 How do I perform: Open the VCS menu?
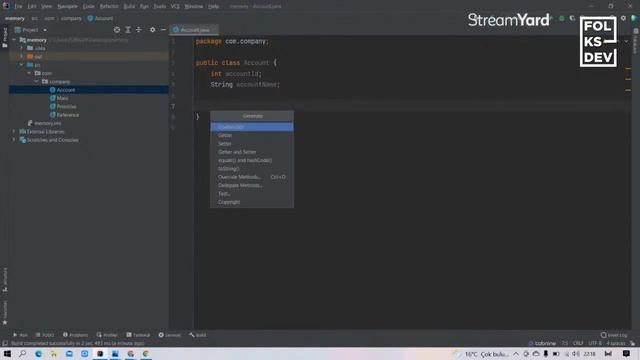[175, 7]
